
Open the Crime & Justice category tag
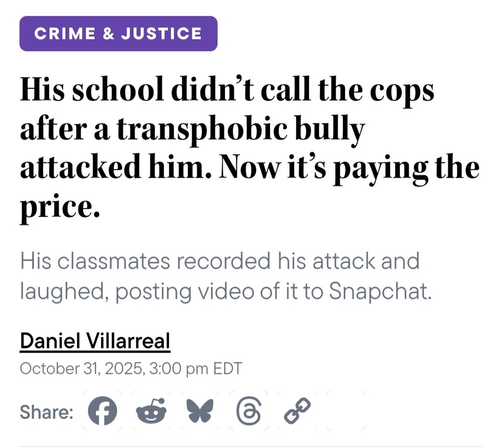tap(118, 34)
